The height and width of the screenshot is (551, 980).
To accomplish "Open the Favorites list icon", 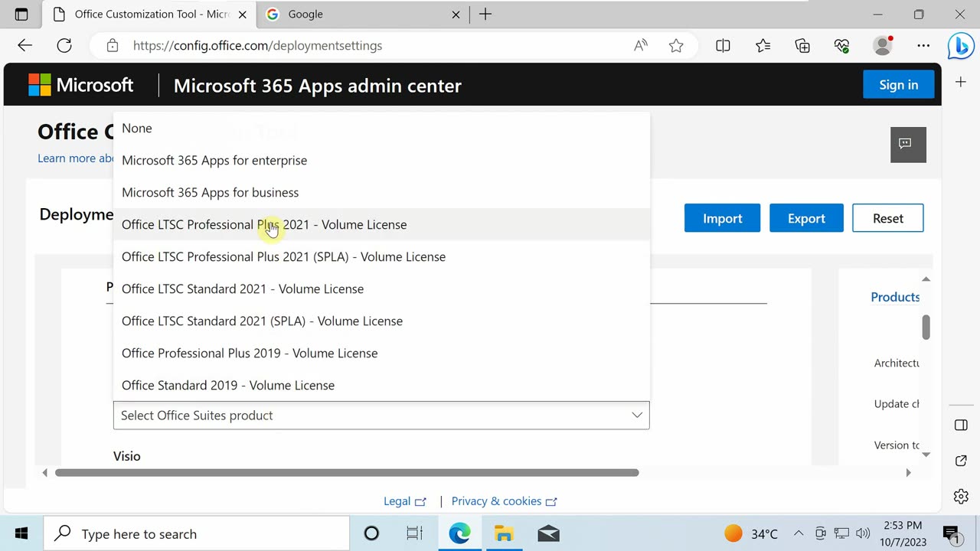I will tap(763, 46).
